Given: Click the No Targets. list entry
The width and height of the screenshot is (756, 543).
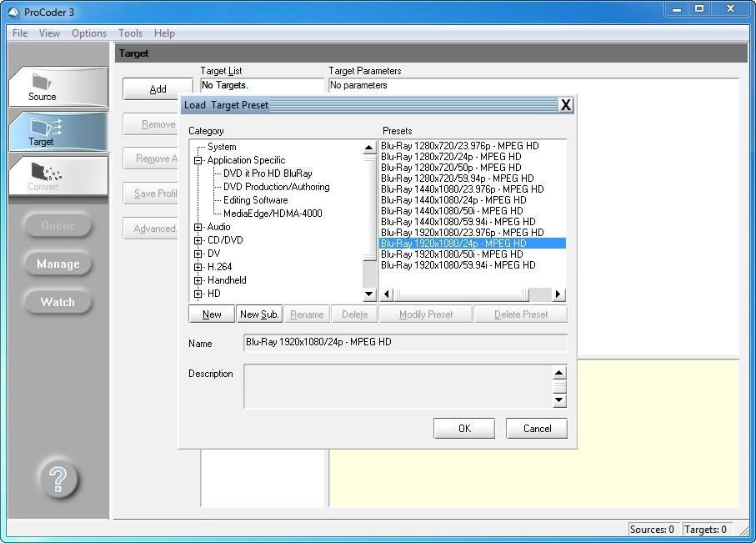Looking at the screenshot, I should pyautogui.click(x=225, y=85).
